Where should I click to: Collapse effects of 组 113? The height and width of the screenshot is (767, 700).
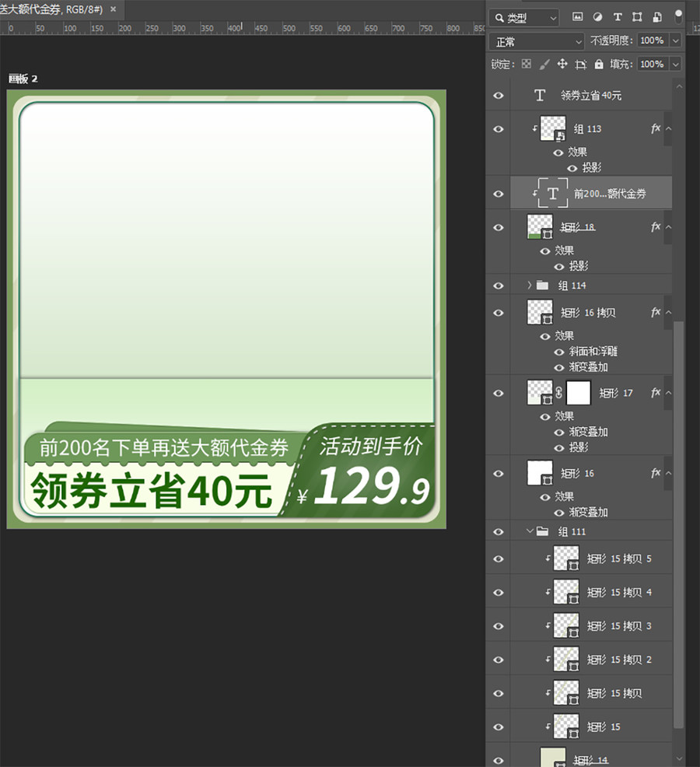[668, 128]
